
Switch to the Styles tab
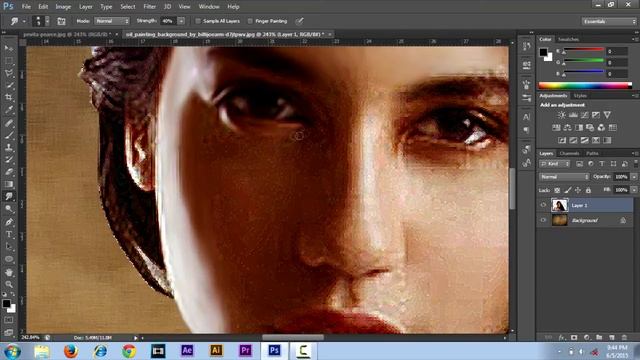point(580,96)
